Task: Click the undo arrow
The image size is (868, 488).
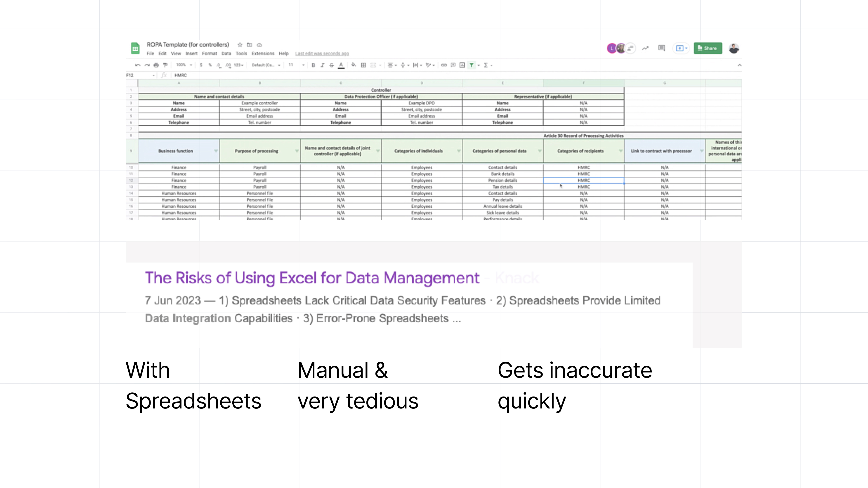Action: [137, 65]
